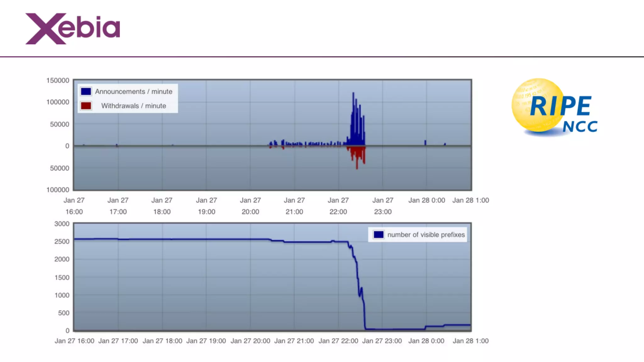Click the 150000 y-axis label on the top chart
This screenshot has width=644, height=362.
[x=58, y=80]
